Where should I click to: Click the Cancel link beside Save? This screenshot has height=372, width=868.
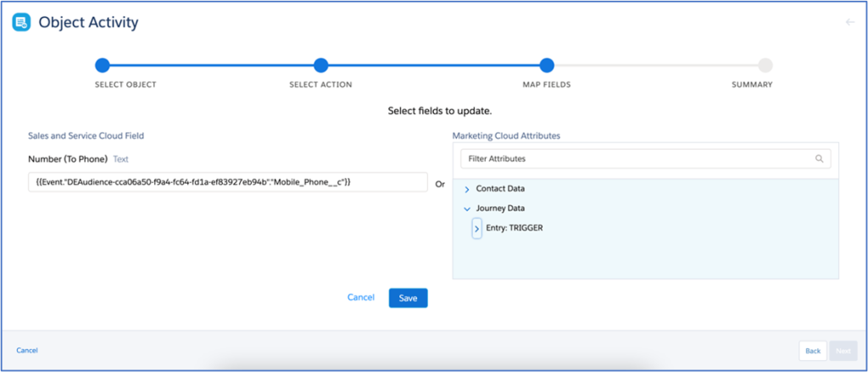tap(361, 297)
